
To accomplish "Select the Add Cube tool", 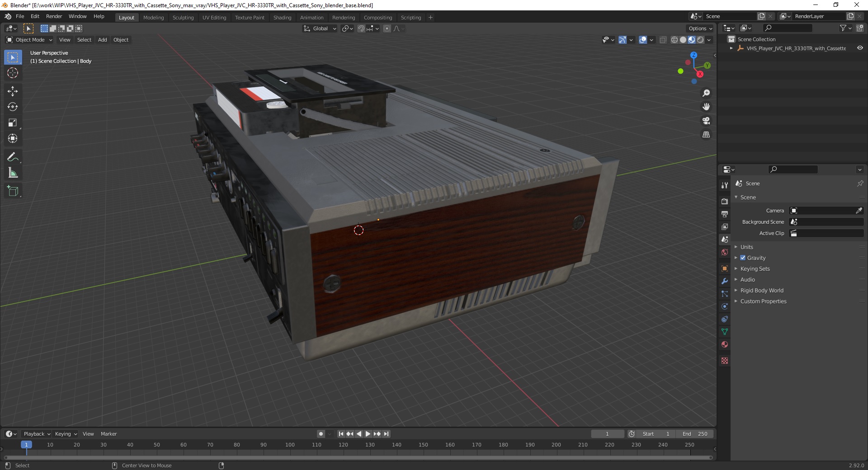I will tap(13, 191).
